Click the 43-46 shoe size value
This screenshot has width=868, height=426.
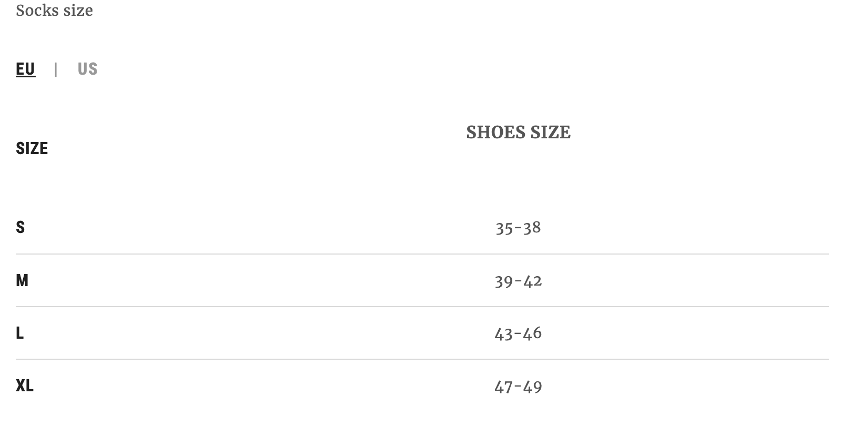518,333
